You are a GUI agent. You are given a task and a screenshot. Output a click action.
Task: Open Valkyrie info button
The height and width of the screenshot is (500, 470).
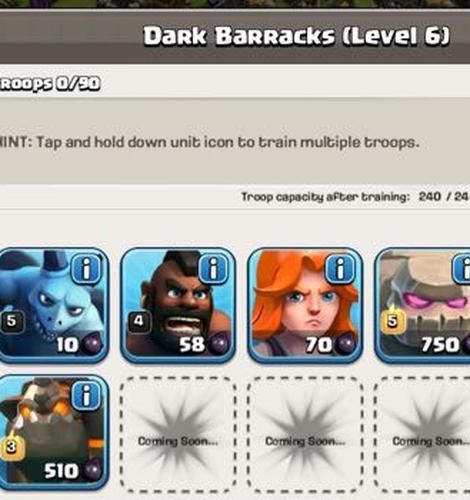340,269
